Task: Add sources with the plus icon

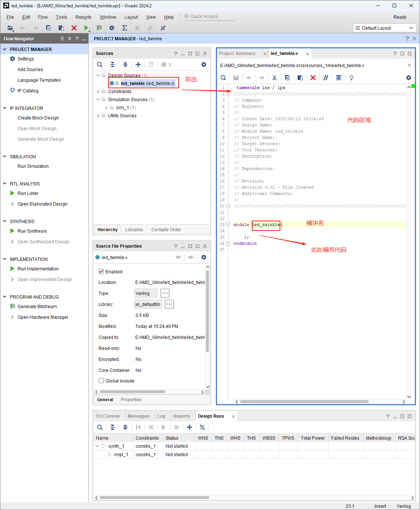Action: click(138, 64)
